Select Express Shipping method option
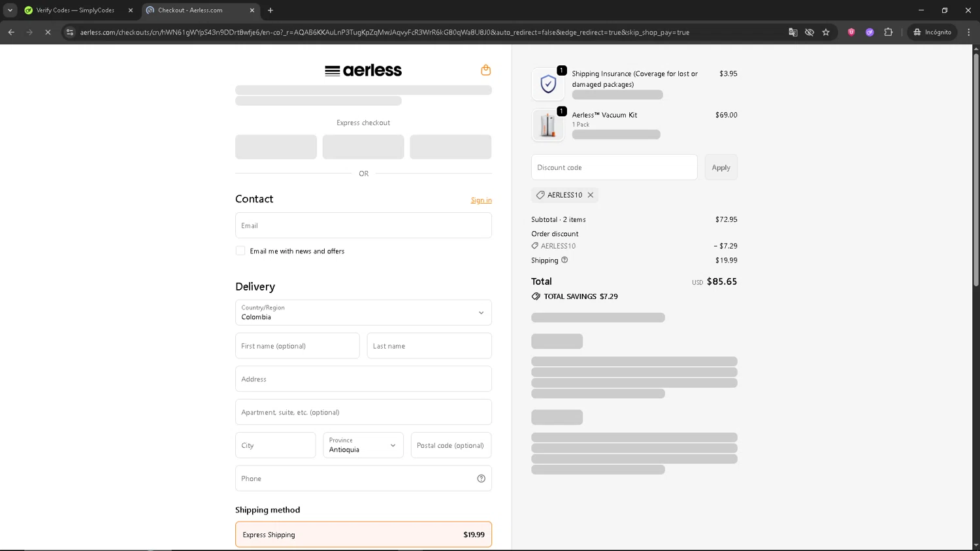 coord(363,535)
